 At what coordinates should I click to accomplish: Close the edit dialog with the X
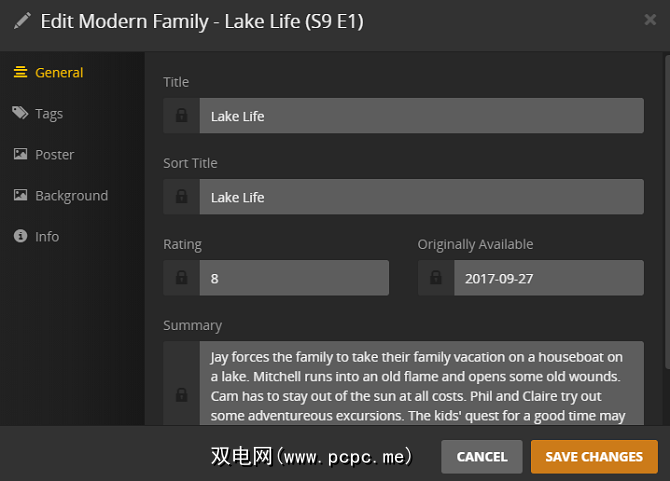point(651,19)
